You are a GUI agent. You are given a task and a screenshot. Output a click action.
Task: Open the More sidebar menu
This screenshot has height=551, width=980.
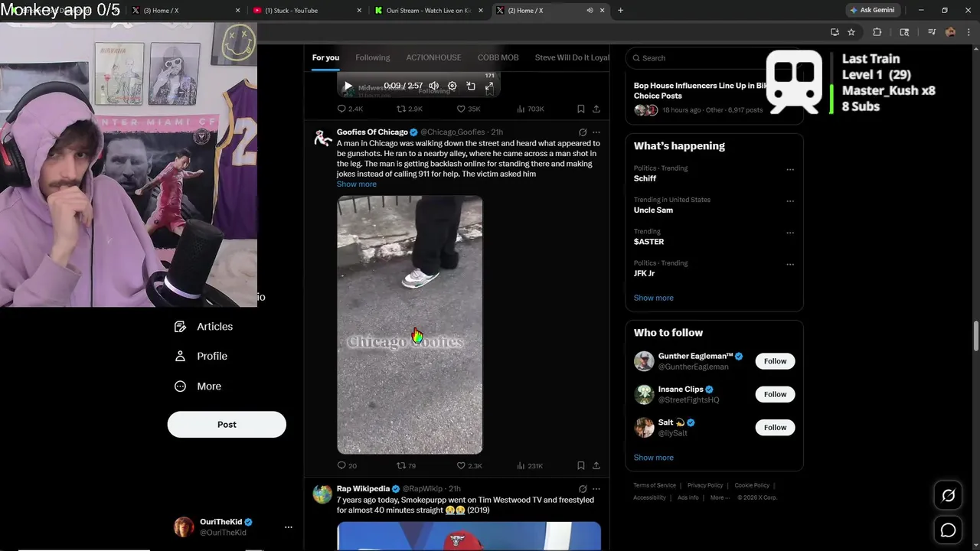198,386
